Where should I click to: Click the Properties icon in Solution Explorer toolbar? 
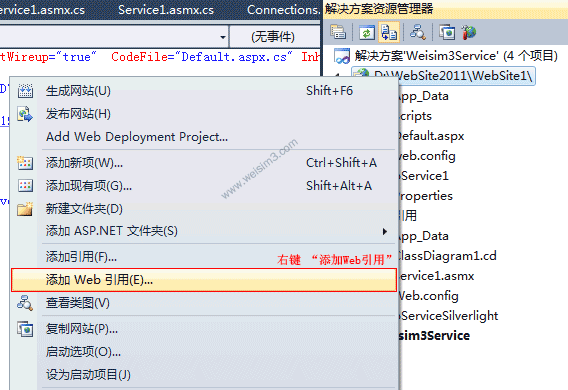[x=338, y=32]
